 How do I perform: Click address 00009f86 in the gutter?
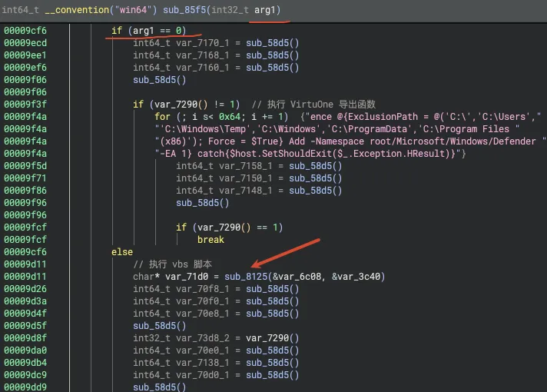(25, 191)
